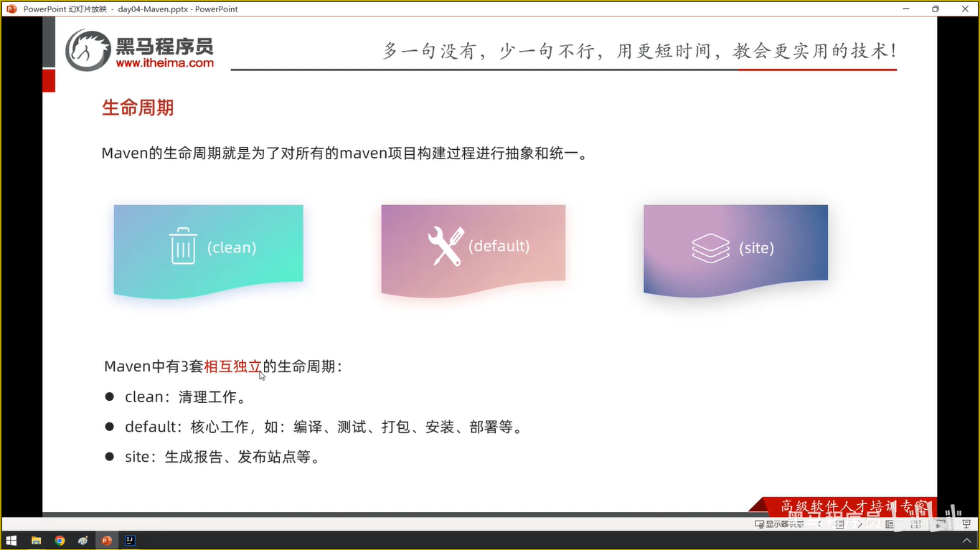The height and width of the screenshot is (550, 980).
Task: Click sentence 'Maven的生命周期就是为了…'
Action: click(345, 153)
